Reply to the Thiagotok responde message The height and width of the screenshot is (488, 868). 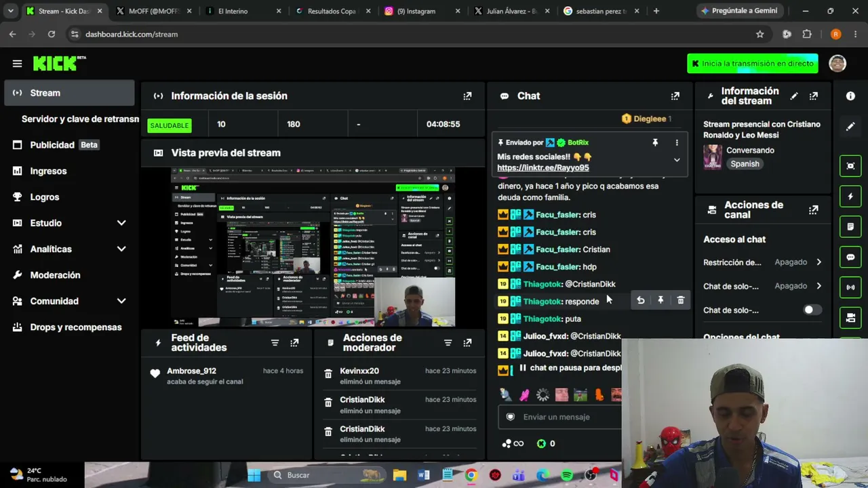[640, 300]
